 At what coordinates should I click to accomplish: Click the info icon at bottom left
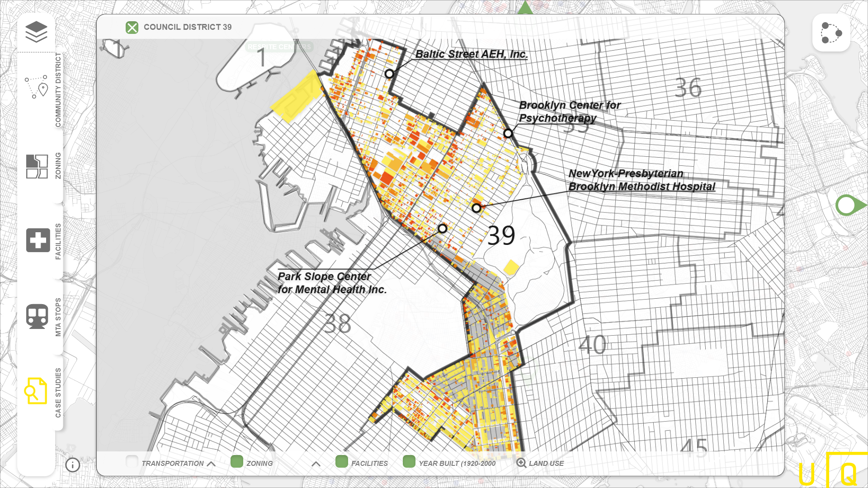pyautogui.click(x=72, y=465)
